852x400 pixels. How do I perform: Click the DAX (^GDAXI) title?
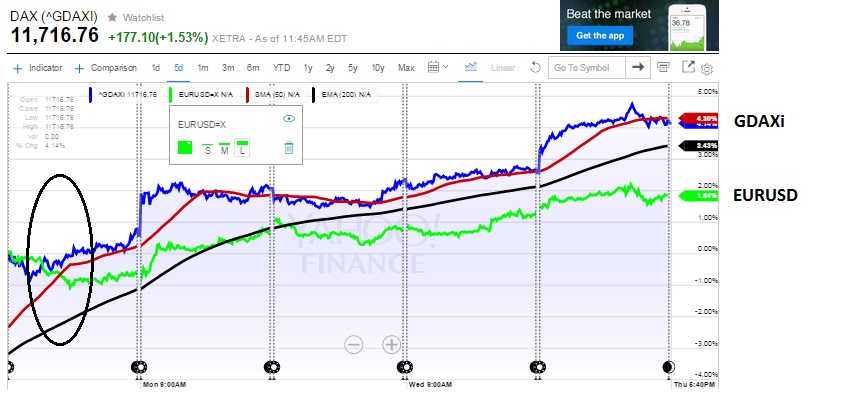point(54,16)
